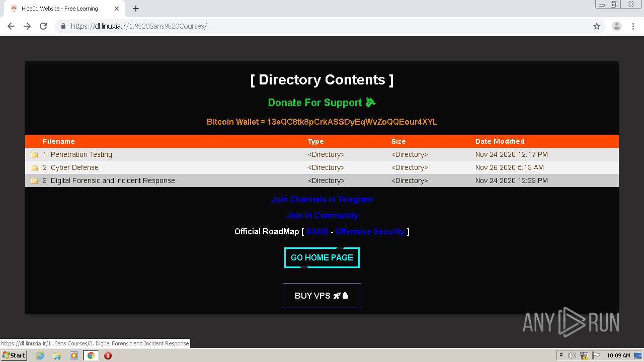The image size is (644, 362).
Task: Bookmark this page with the star icon
Action: [597, 26]
